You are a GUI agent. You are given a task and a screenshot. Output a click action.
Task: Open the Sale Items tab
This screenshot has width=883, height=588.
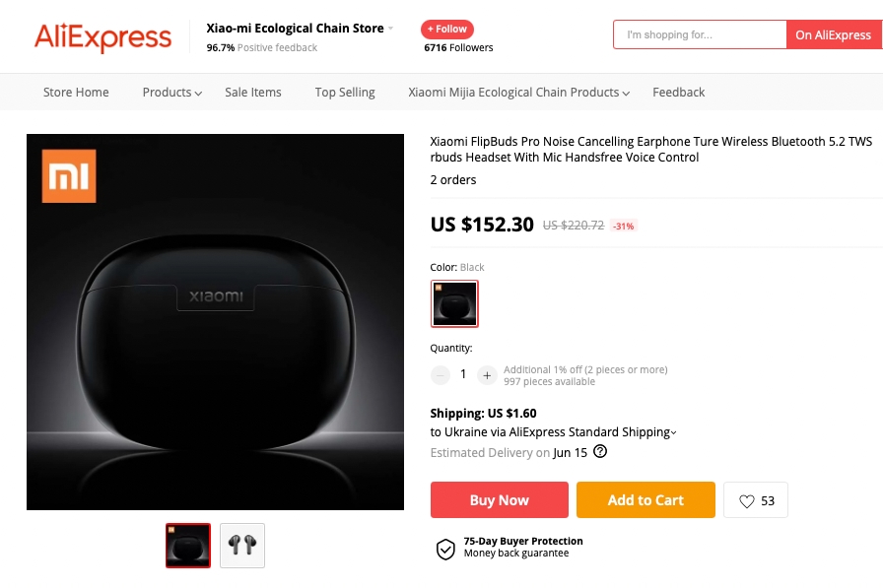pos(253,93)
